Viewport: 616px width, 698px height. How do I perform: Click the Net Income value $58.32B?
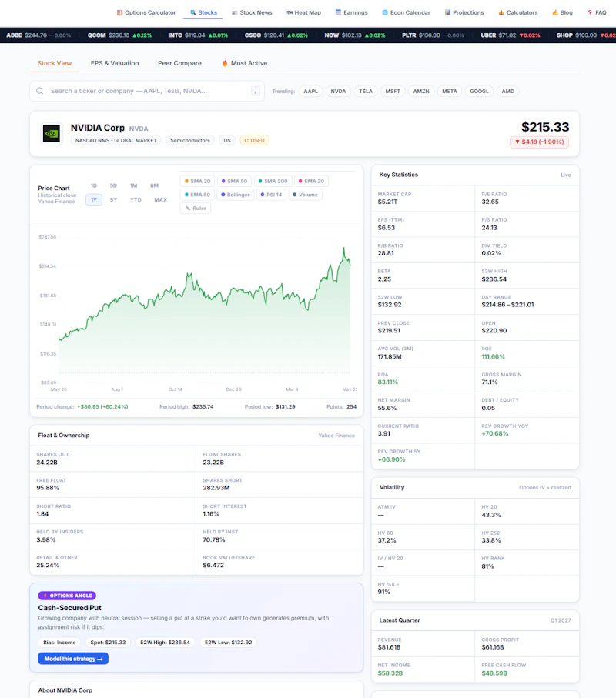pos(390,673)
